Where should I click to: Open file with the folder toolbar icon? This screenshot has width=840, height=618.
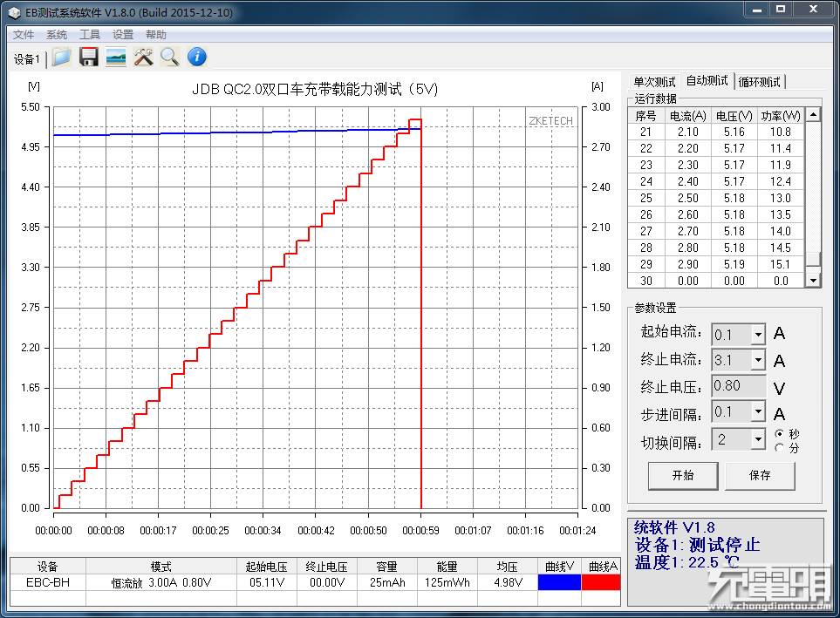click(62, 57)
